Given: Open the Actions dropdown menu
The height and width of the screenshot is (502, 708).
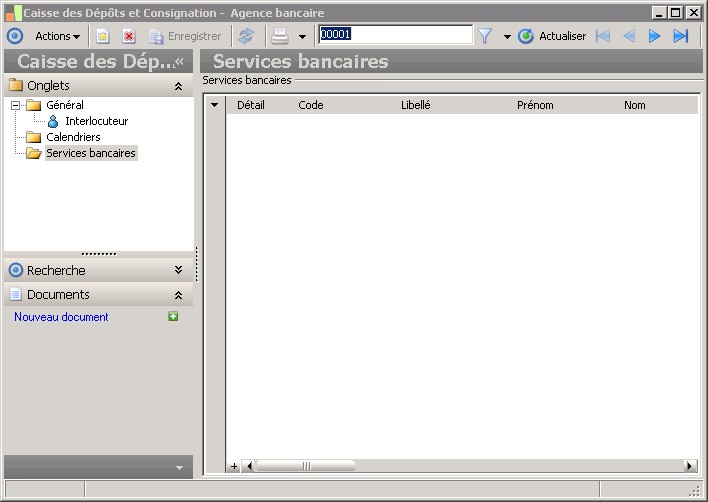Looking at the screenshot, I should pyautogui.click(x=57, y=36).
